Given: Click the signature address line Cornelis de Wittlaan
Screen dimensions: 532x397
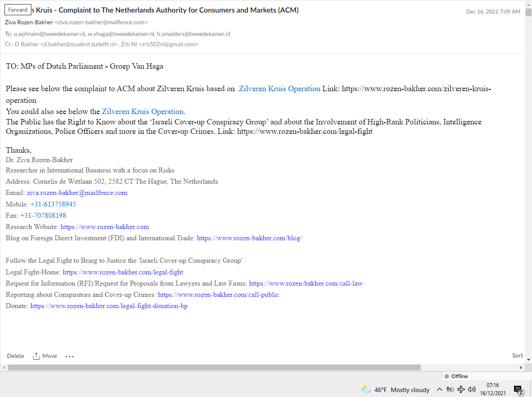Looking at the screenshot, I should pos(112,182).
